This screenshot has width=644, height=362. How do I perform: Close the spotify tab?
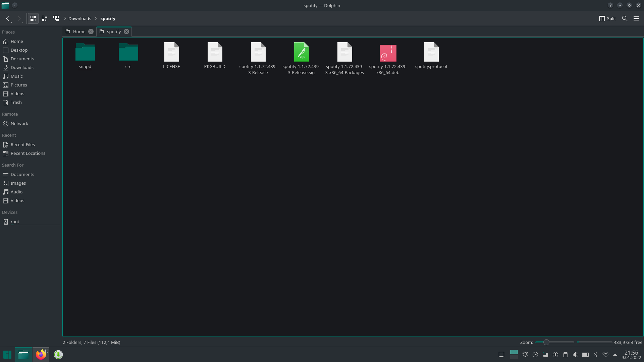coord(126,32)
